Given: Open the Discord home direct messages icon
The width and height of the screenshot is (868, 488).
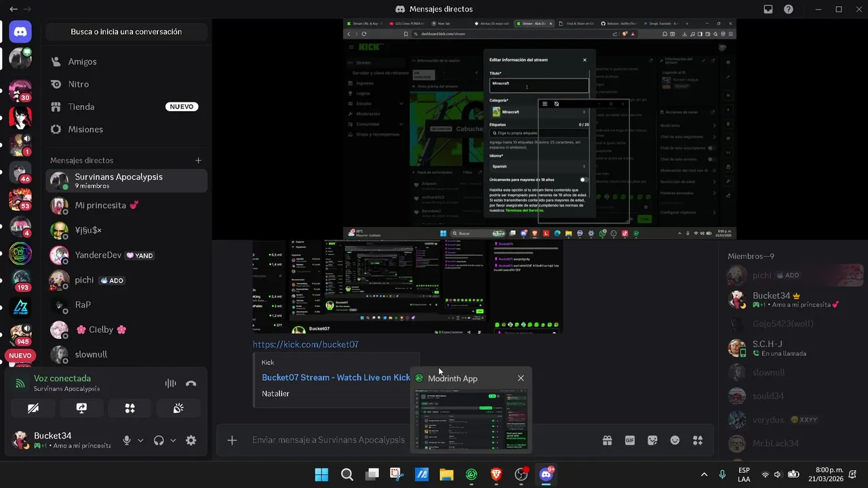Looking at the screenshot, I should 20,32.
